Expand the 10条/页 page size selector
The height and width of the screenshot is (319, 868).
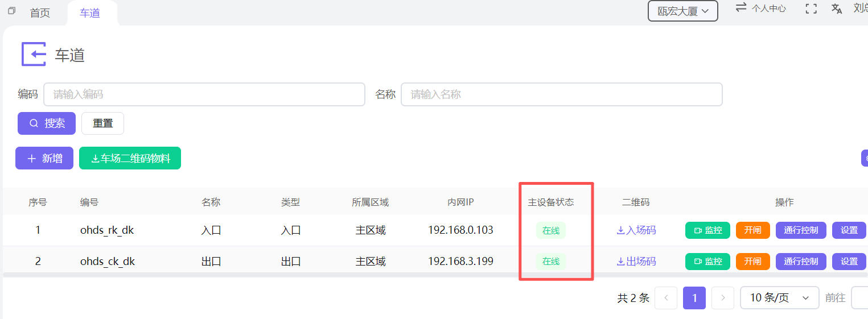coord(779,298)
